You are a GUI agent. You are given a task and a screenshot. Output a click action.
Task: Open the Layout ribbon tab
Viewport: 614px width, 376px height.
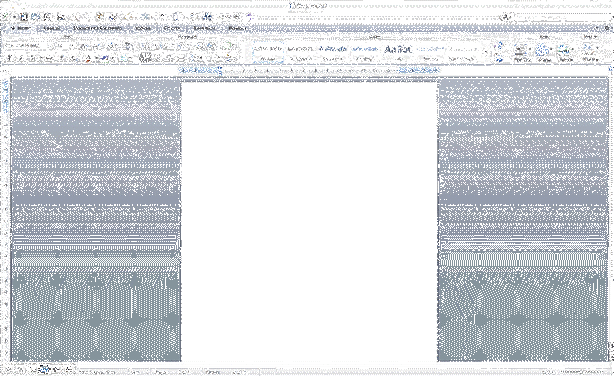(51, 29)
